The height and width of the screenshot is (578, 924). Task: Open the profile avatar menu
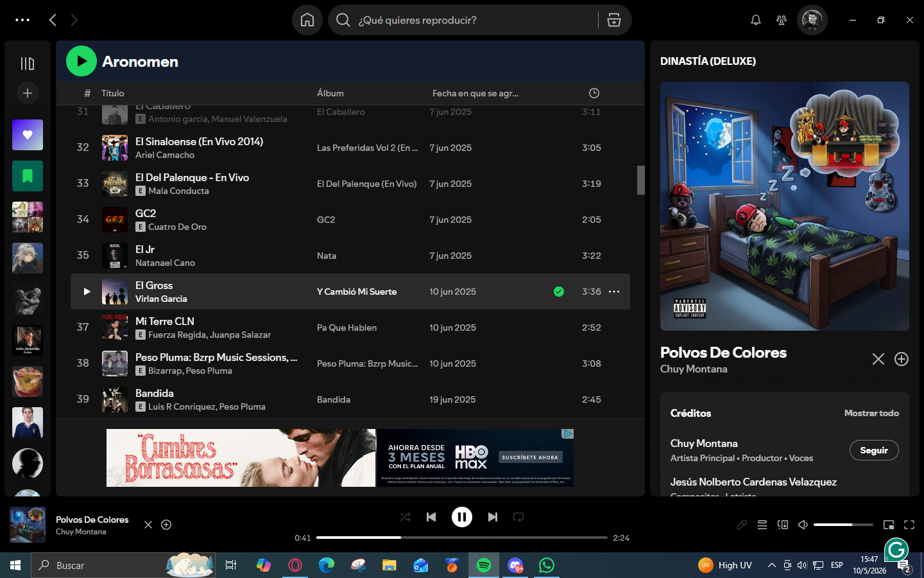(812, 20)
